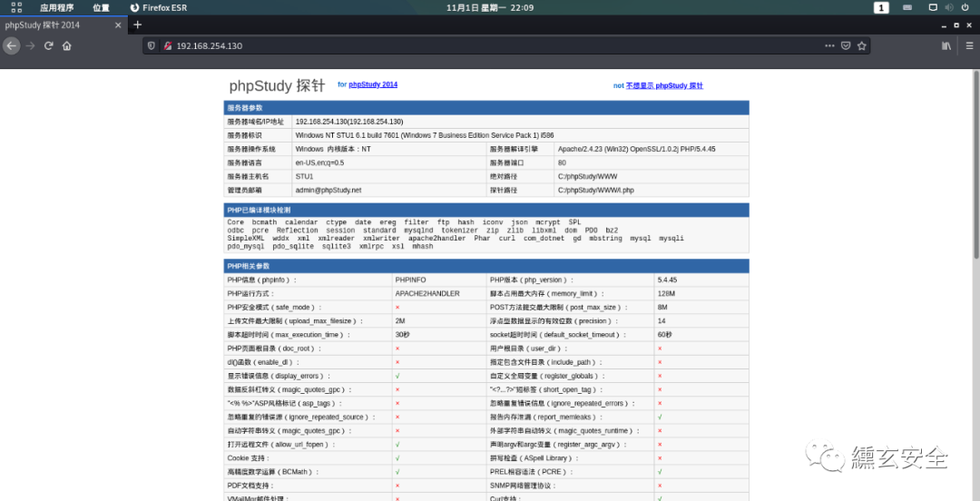980x501 pixels.
Task: Open the power system menu icon
Action: pos(965,7)
